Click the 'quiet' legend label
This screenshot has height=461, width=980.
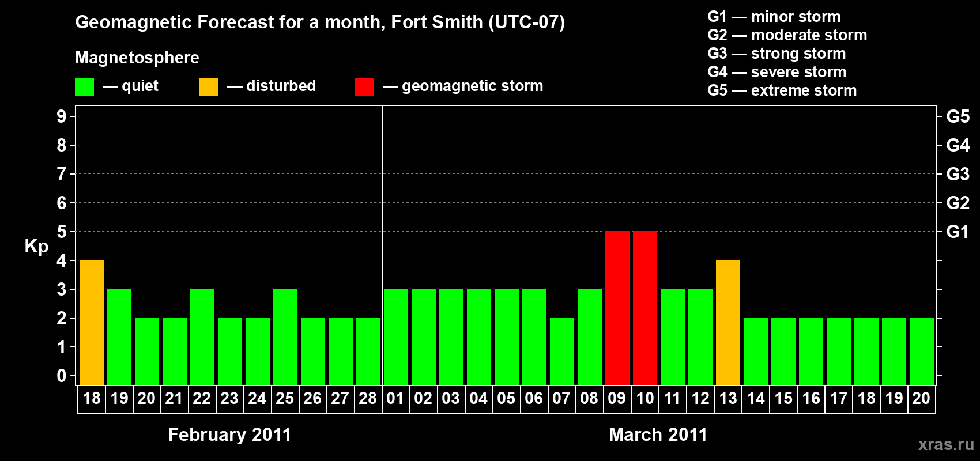click(140, 86)
